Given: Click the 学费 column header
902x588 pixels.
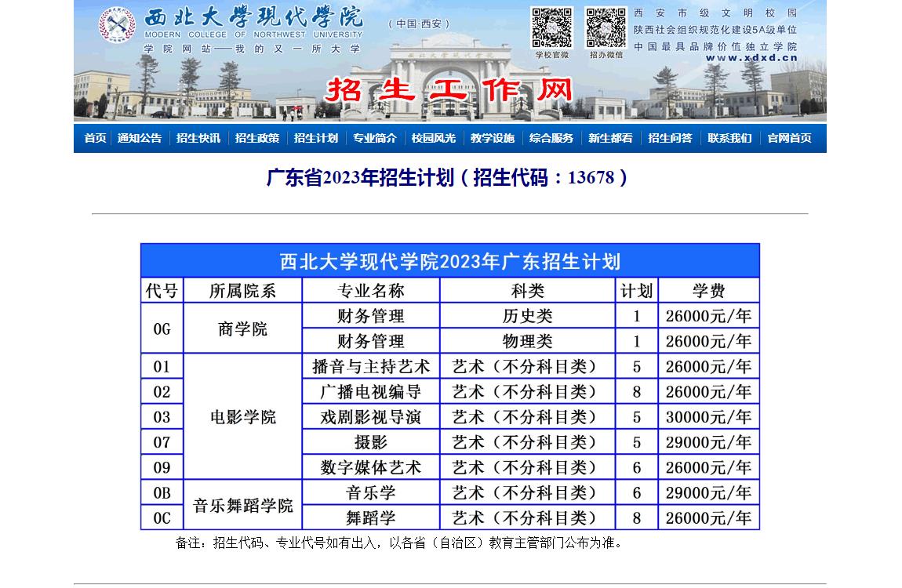Looking at the screenshot, I should coord(709,290).
